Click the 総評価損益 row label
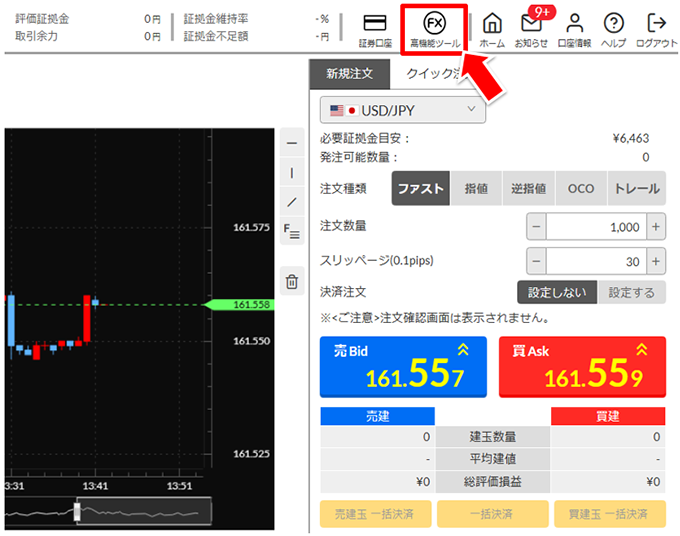The height and width of the screenshot is (536, 680). coord(493,482)
